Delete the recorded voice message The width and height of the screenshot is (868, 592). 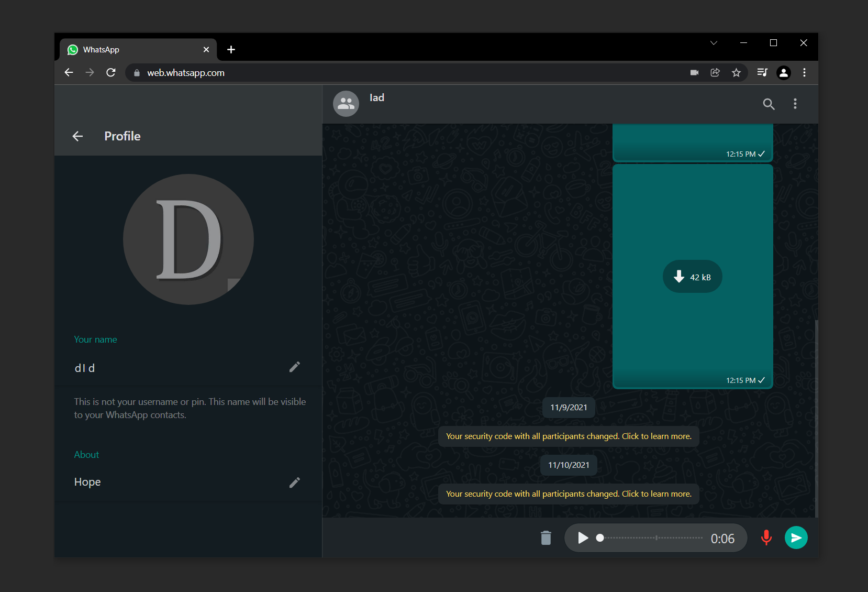546,538
